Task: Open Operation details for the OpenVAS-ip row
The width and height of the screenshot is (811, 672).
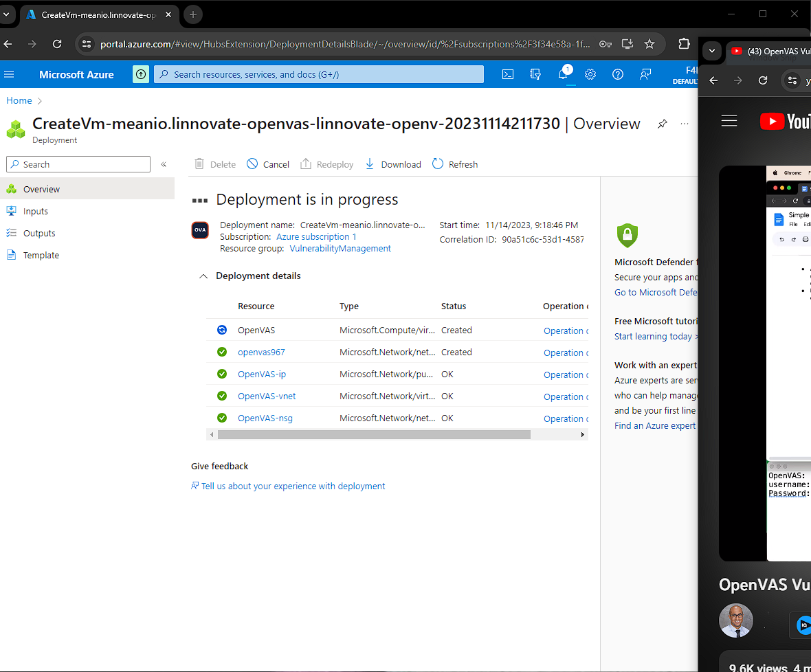Action: pyautogui.click(x=566, y=374)
